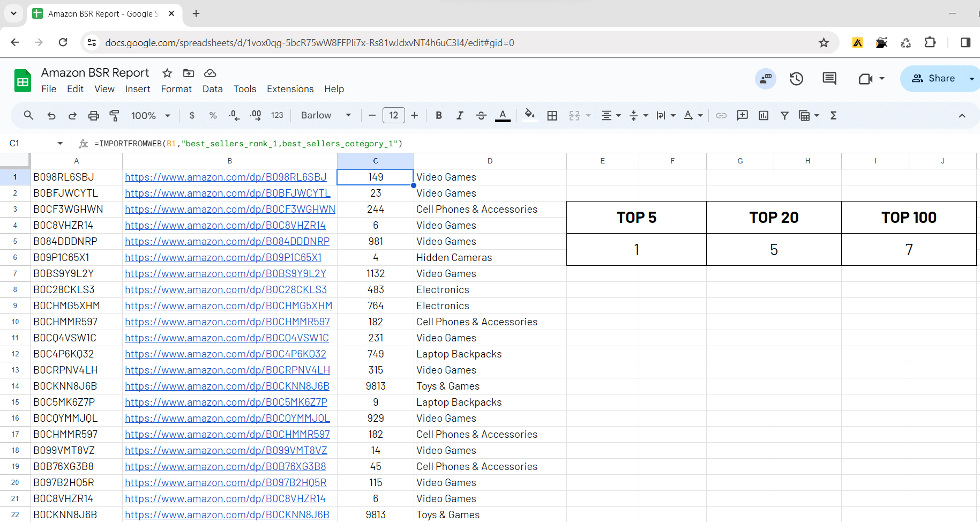Toggle italic text formatting
This screenshot has height=522, width=980.
(x=459, y=115)
